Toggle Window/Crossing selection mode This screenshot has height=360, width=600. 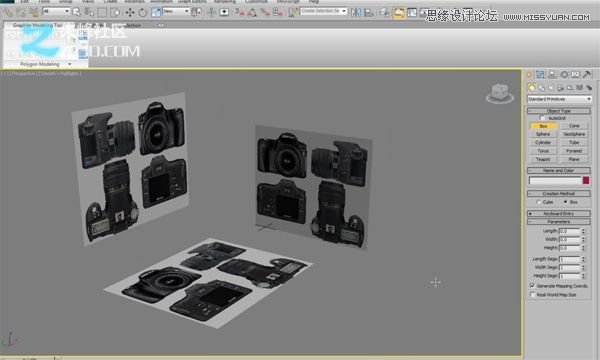pyautogui.click(x=115, y=12)
